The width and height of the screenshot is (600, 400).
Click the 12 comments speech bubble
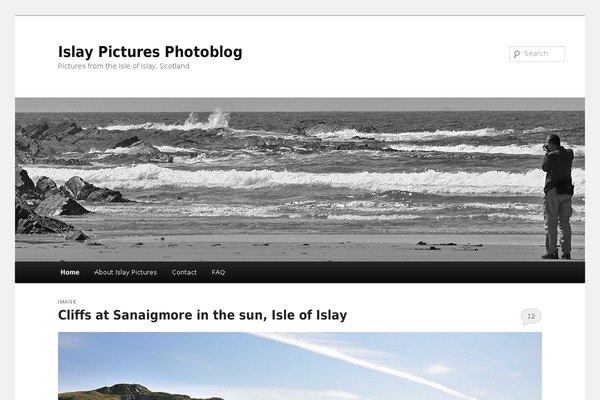[531, 317]
